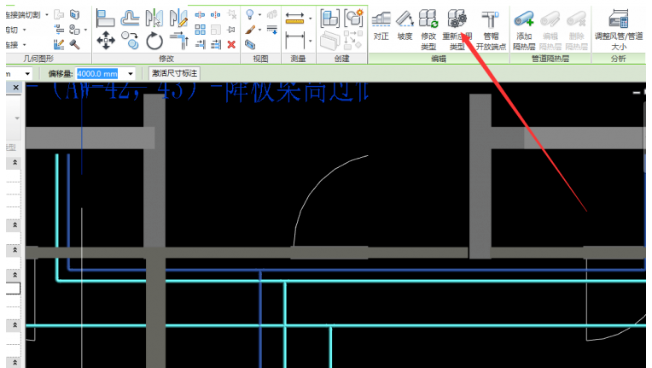Screen dimensions: 652x368
Task: Click Add Insulation (添加隔热层) icon
Action: (x=524, y=30)
